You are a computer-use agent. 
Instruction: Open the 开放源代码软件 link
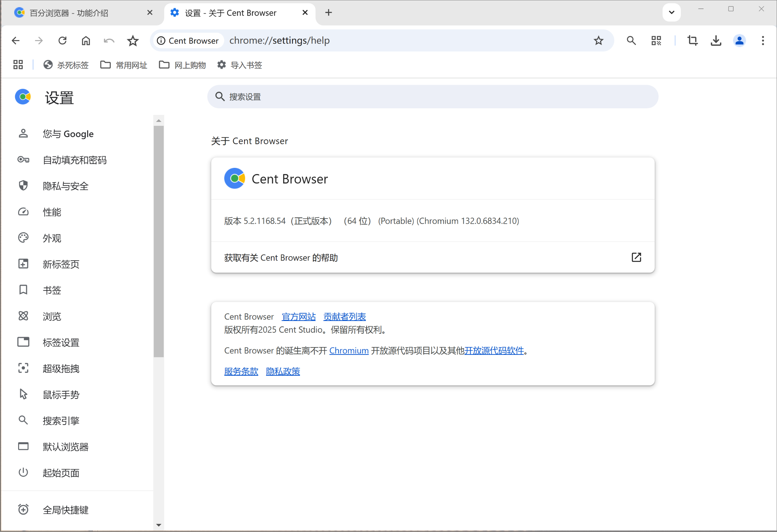tap(494, 351)
